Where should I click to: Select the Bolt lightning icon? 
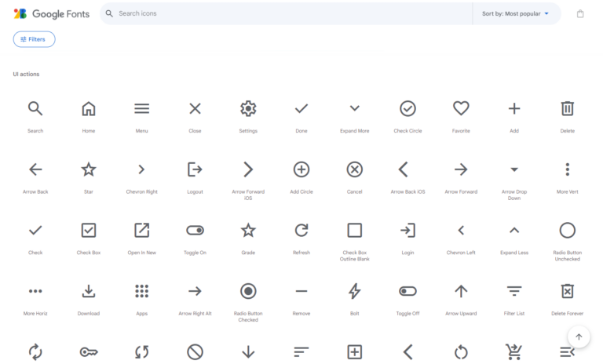[354, 291]
